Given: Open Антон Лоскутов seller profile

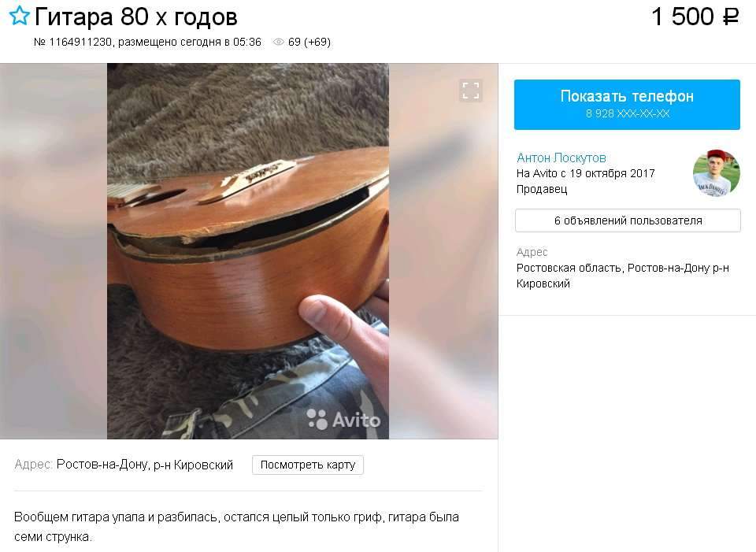Looking at the screenshot, I should 561,157.
